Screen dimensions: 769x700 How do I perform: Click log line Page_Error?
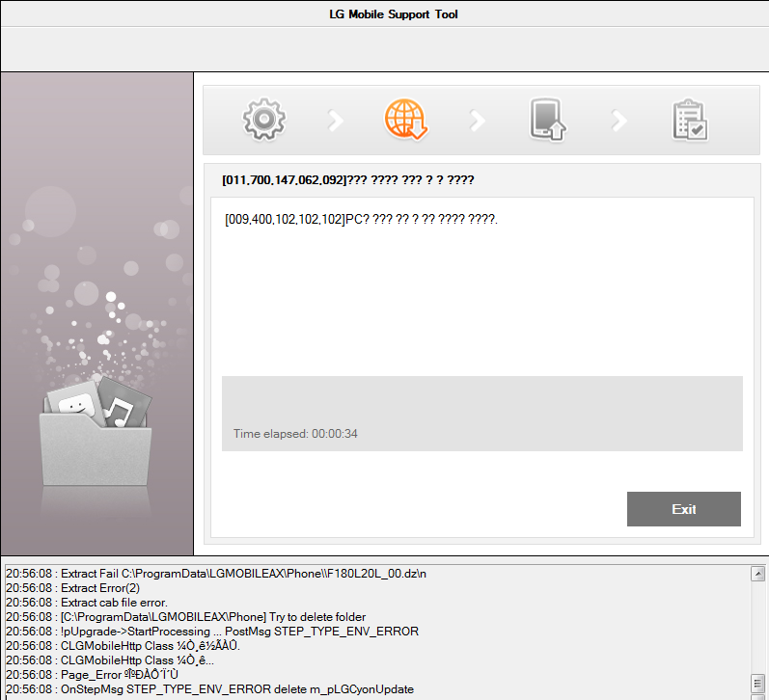tap(92, 675)
